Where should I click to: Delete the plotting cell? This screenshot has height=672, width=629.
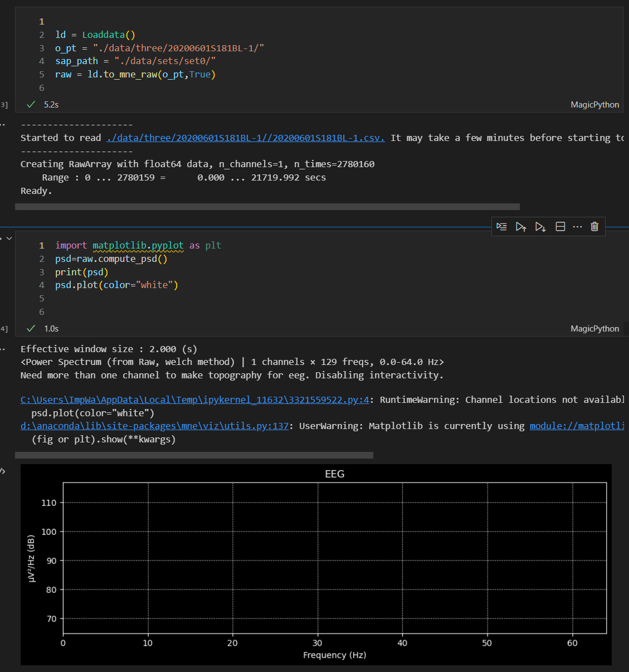(x=594, y=226)
